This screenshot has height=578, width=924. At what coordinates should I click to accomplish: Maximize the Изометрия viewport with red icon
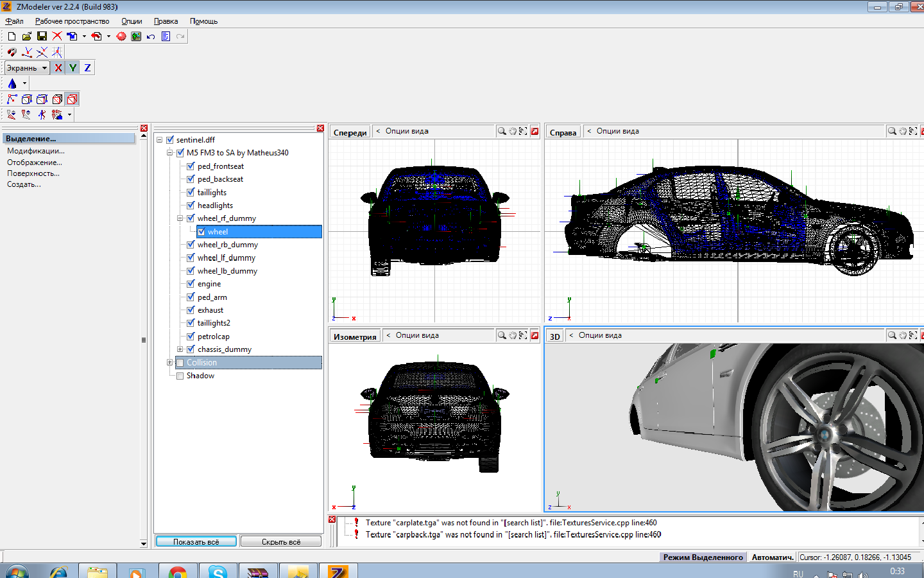(x=535, y=335)
